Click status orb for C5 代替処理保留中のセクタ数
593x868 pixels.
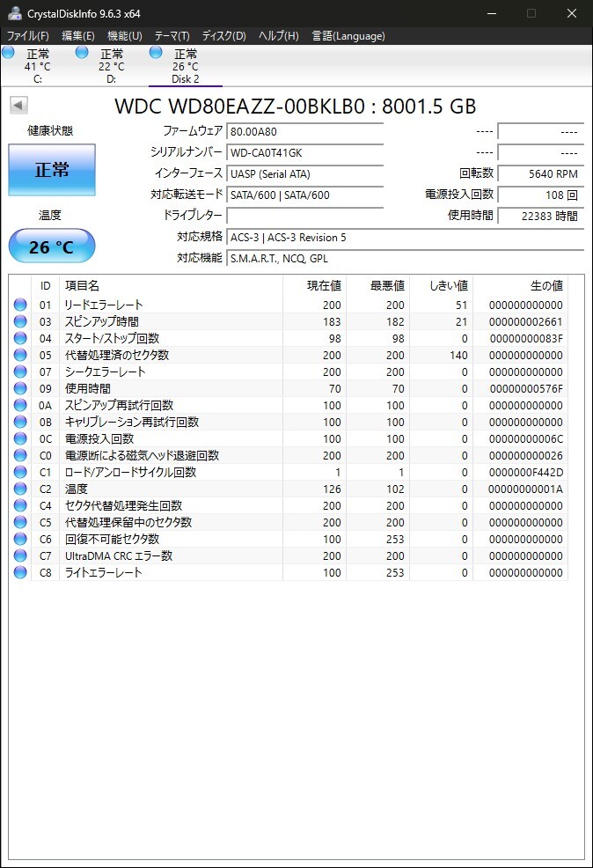[20, 522]
